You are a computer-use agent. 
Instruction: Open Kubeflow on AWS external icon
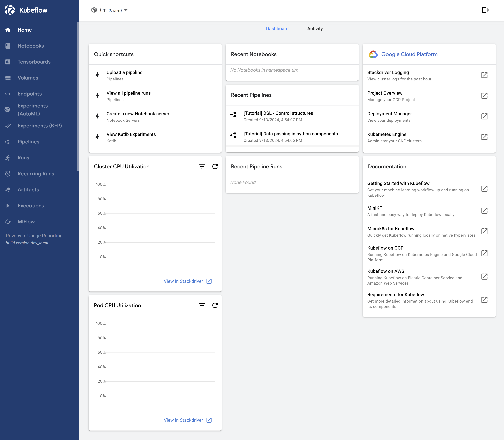click(484, 277)
